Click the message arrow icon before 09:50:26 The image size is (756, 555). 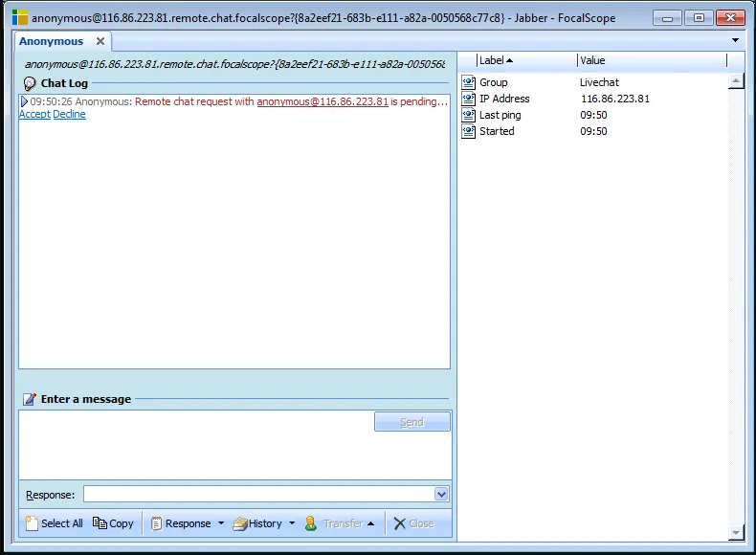pyautogui.click(x=24, y=101)
